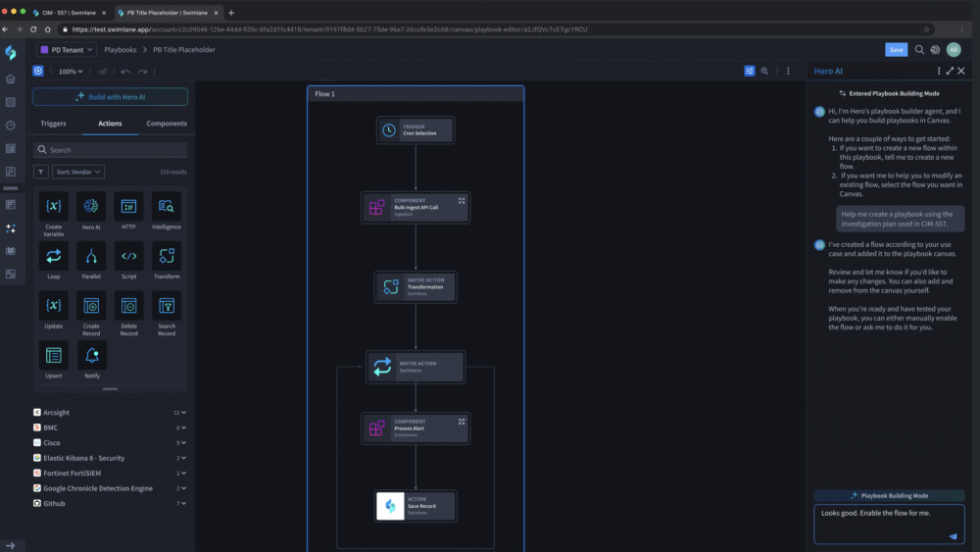The image size is (980, 552).
Task: Select the Loop action icon
Action: pyautogui.click(x=54, y=256)
